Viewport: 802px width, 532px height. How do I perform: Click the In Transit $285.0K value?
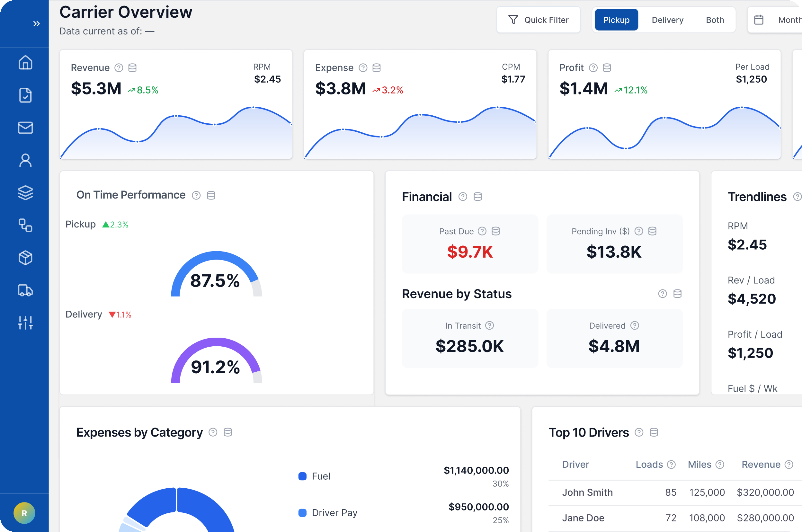[469, 346]
